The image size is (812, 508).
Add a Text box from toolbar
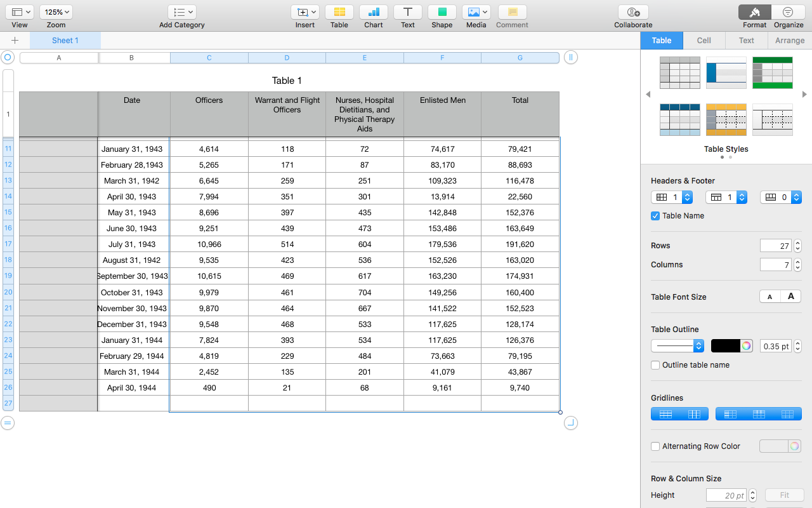(408, 12)
